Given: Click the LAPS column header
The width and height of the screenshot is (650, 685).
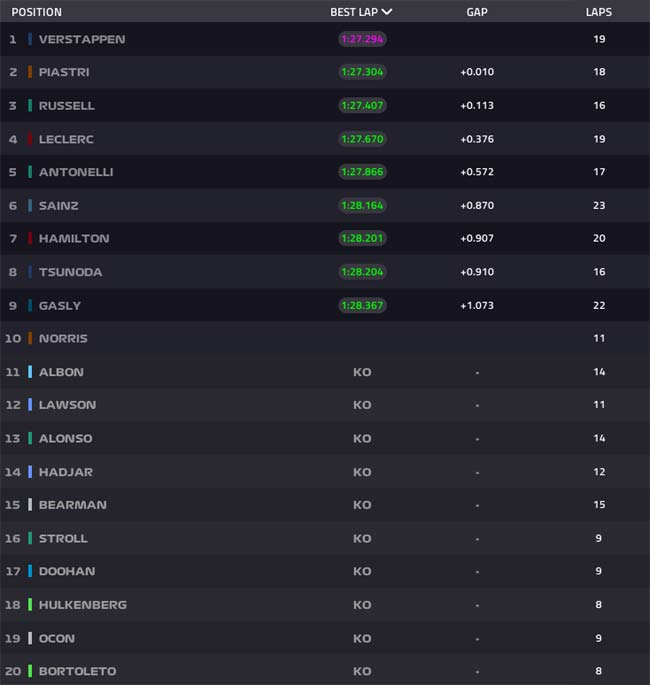Looking at the screenshot, I should tap(599, 12).
